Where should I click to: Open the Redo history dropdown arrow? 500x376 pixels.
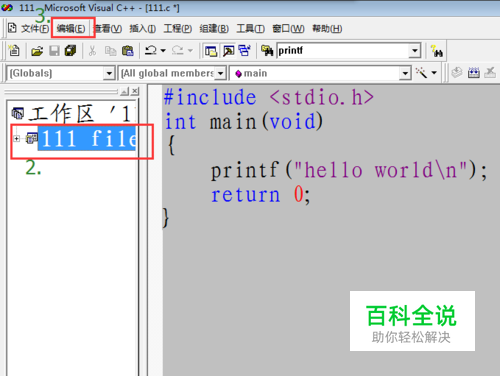tap(190, 51)
